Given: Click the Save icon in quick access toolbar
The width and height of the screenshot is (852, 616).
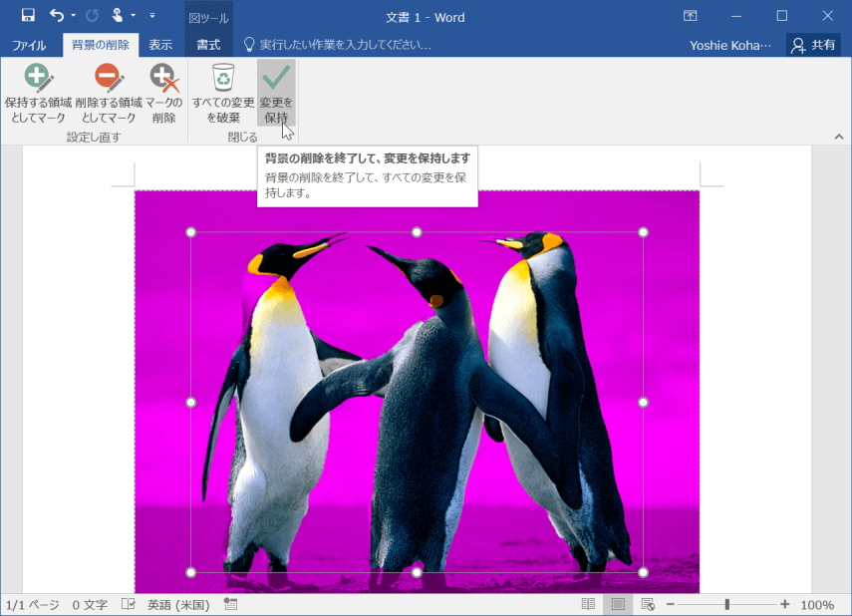Looking at the screenshot, I should click(x=28, y=15).
